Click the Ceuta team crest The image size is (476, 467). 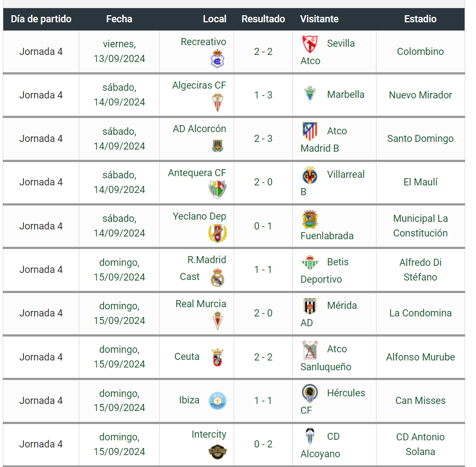pyautogui.click(x=217, y=357)
